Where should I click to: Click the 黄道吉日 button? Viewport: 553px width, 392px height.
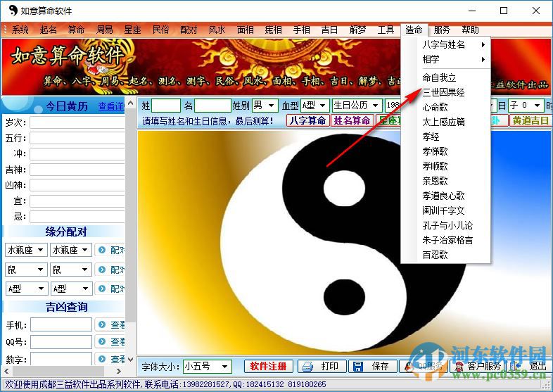[530, 120]
